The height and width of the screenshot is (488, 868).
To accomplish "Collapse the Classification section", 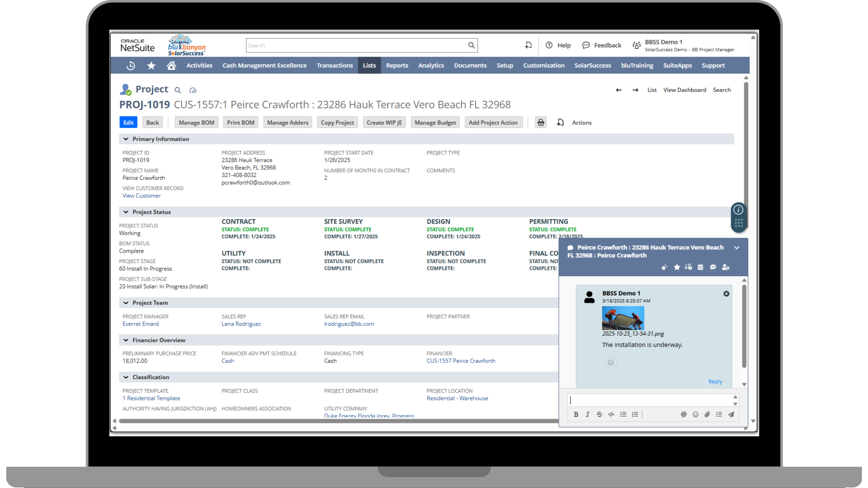I will [126, 377].
